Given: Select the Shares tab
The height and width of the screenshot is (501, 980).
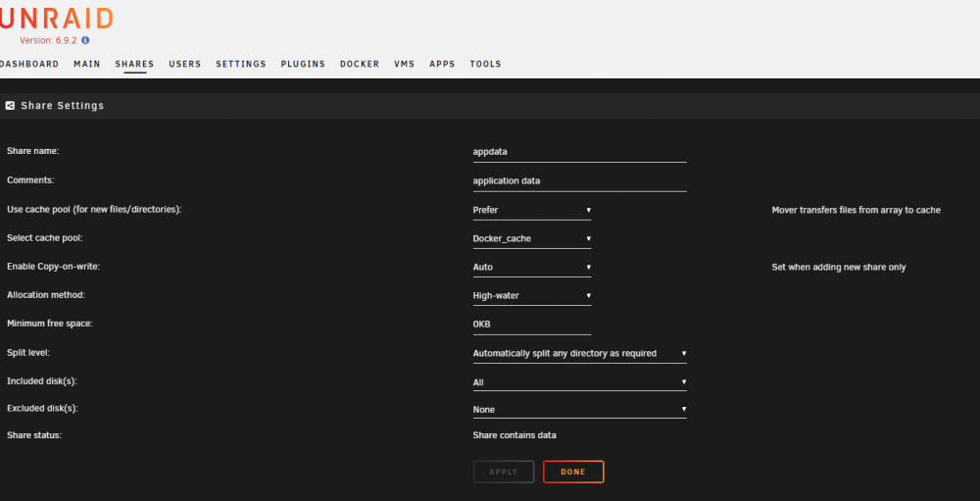Looking at the screenshot, I should point(134,64).
